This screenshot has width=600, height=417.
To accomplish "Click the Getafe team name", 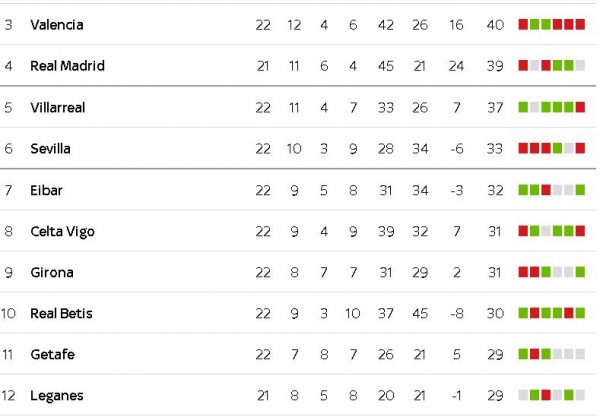I will [52, 354].
